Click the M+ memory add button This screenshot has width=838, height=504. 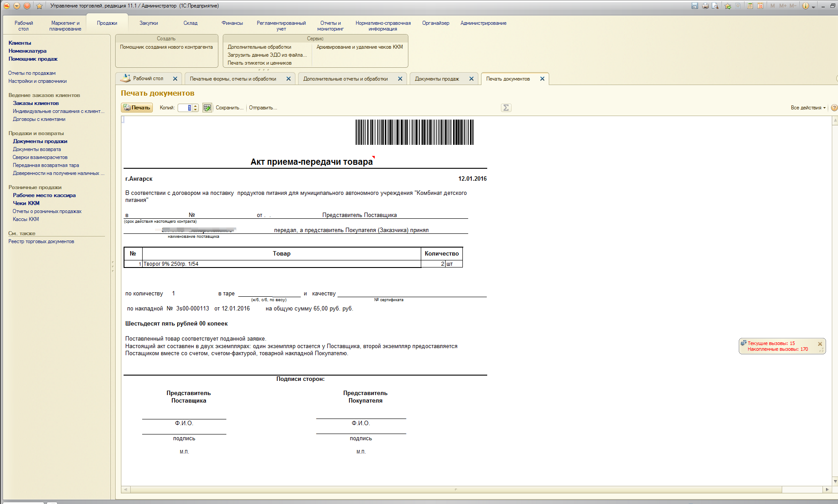pos(783,6)
